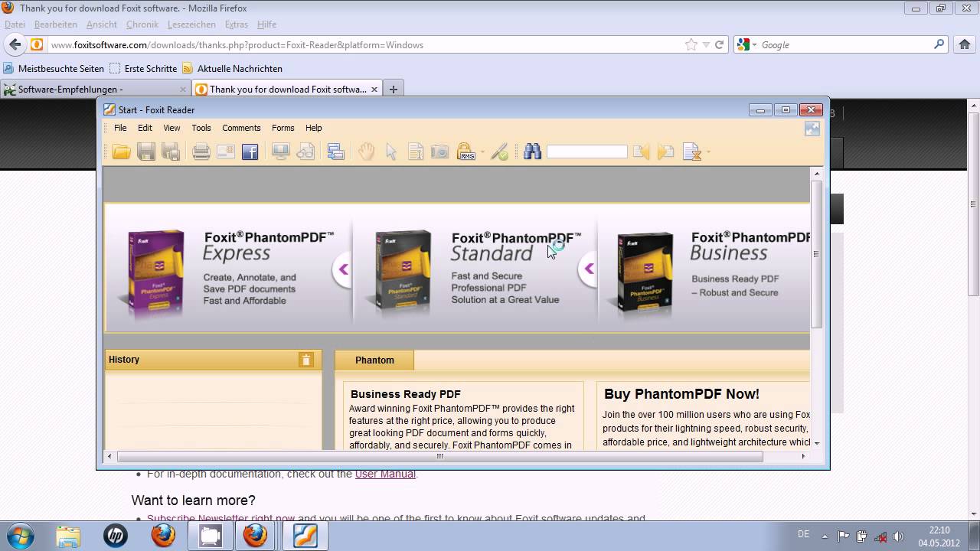Open the Comments menu
The height and width of the screenshot is (551, 980).
(241, 128)
